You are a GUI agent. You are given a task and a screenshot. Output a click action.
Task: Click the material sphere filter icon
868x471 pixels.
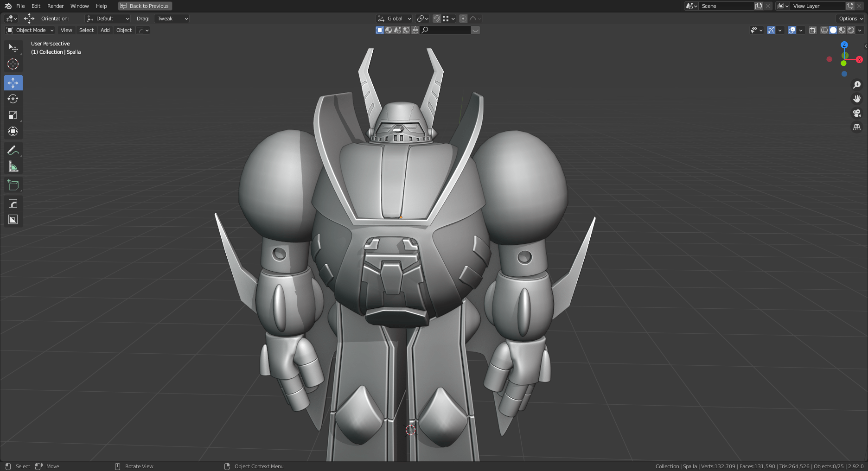389,30
